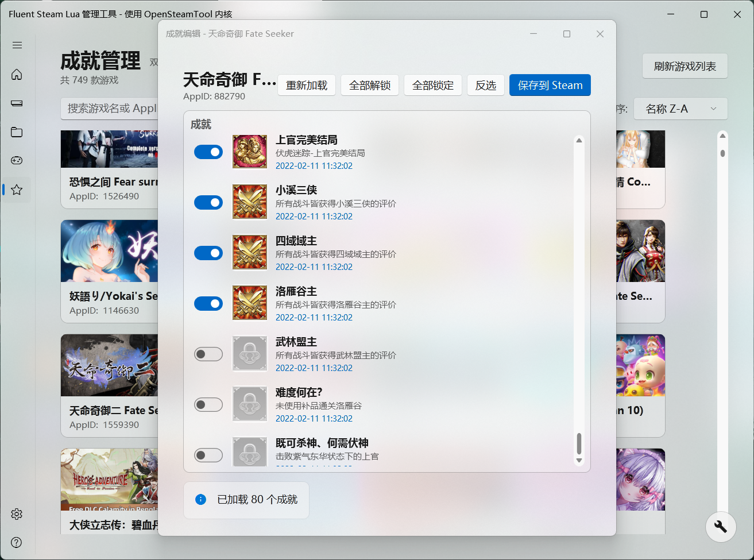Click the 洛雁谷主 crossed swords icon

(250, 303)
